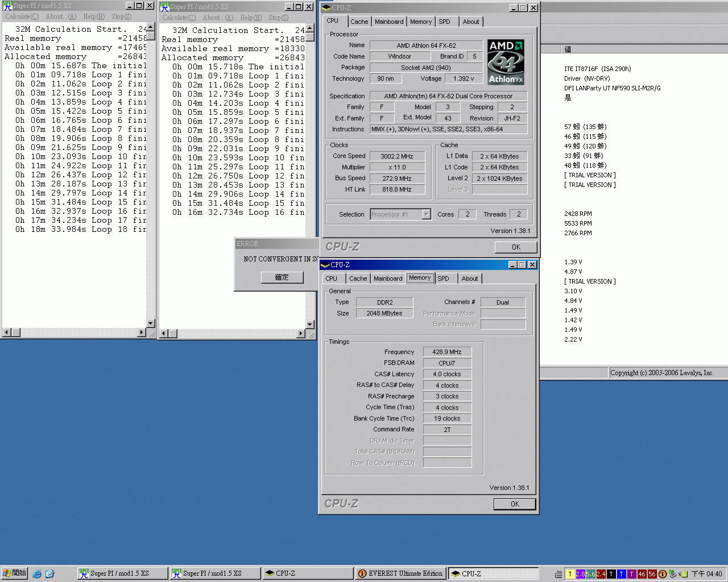728x582 pixels.
Task: Click the Core Speed value 3002.2 MHz
Action: pos(397,156)
